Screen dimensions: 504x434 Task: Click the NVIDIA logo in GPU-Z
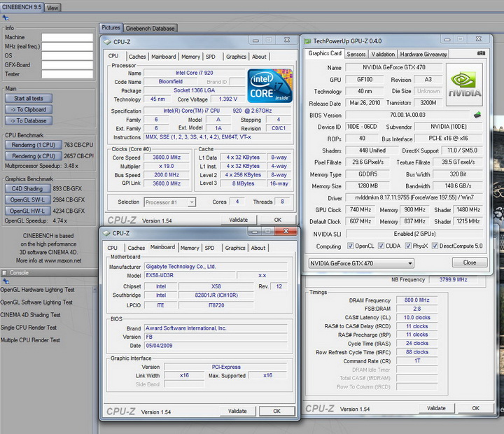tap(465, 85)
